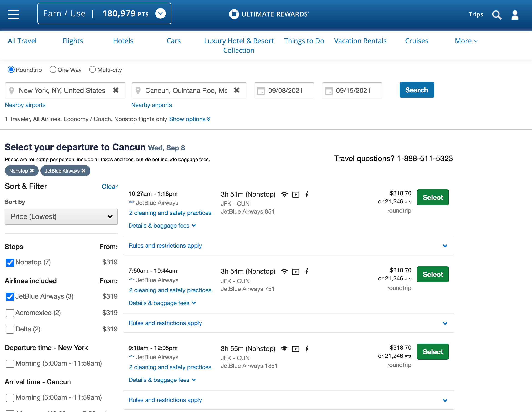Click power outlet icon on flight 1851
This screenshot has height=412, width=532.
tap(307, 349)
